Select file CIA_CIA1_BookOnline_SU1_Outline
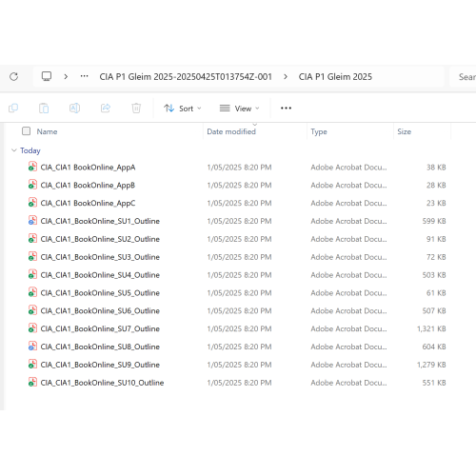 [x=100, y=221]
